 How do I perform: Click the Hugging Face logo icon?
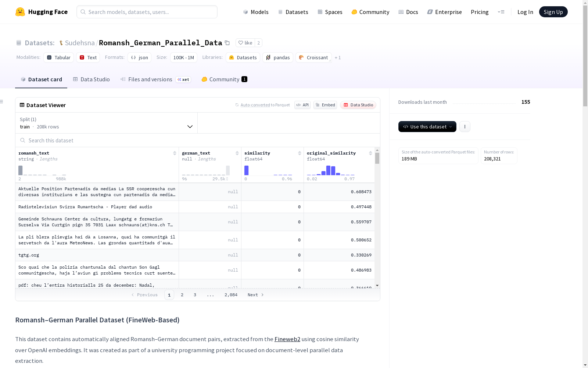click(x=20, y=12)
